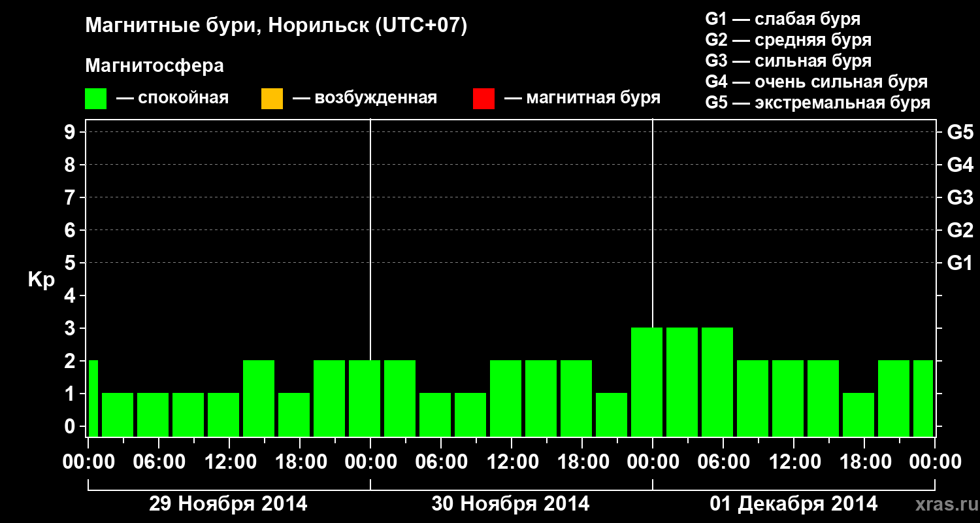The height and width of the screenshot is (523, 980).
Task: Click the date label '29 Ноября 2014'
Action: pos(228,504)
